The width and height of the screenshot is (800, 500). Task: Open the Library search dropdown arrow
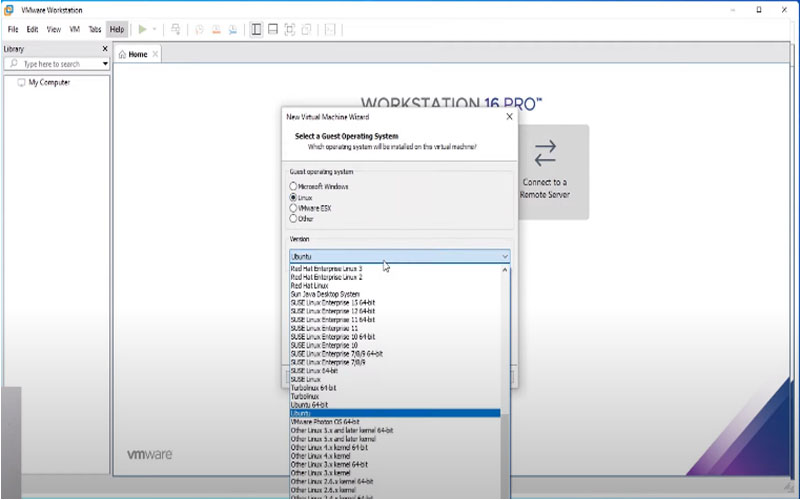tap(105, 64)
